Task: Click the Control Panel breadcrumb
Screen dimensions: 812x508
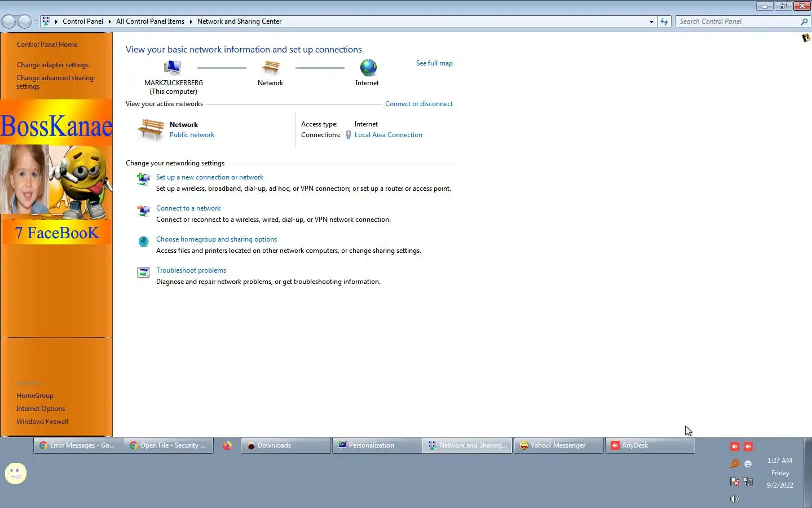Action: [83, 21]
